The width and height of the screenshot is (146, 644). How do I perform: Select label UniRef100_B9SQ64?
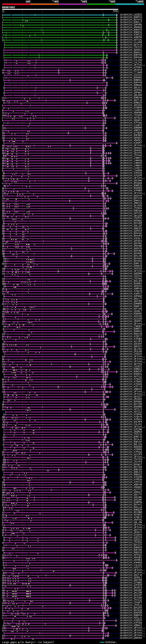131,183
